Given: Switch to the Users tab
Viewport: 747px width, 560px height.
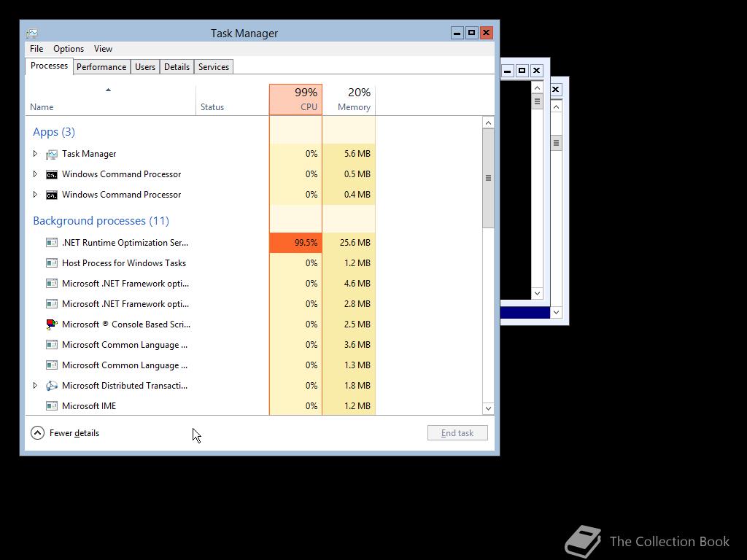Looking at the screenshot, I should [145, 67].
